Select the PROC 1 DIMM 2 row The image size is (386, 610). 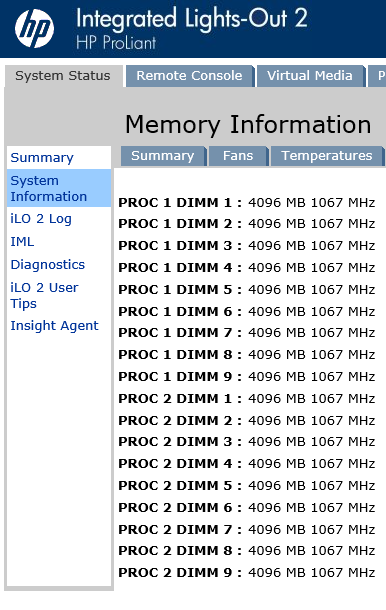point(247,224)
